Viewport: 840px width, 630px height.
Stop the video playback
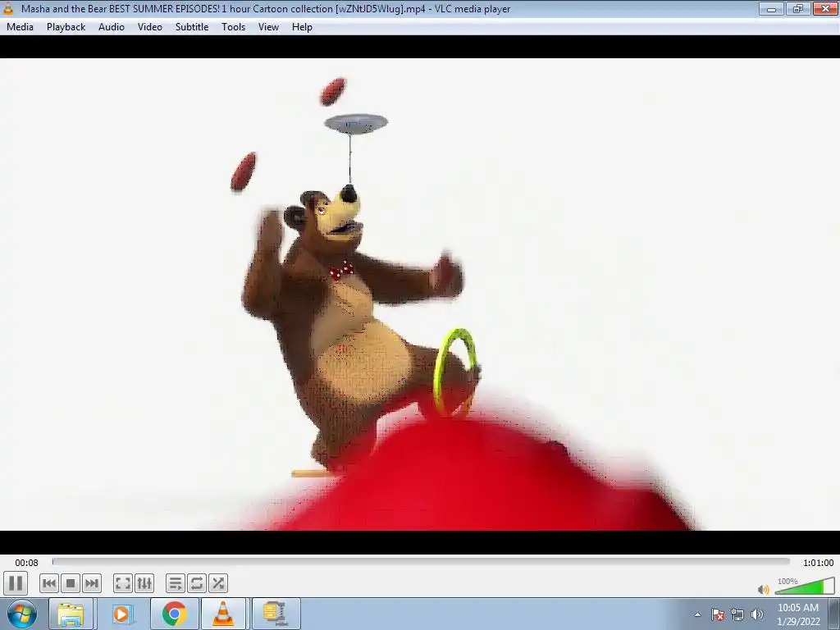click(x=71, y=583)
